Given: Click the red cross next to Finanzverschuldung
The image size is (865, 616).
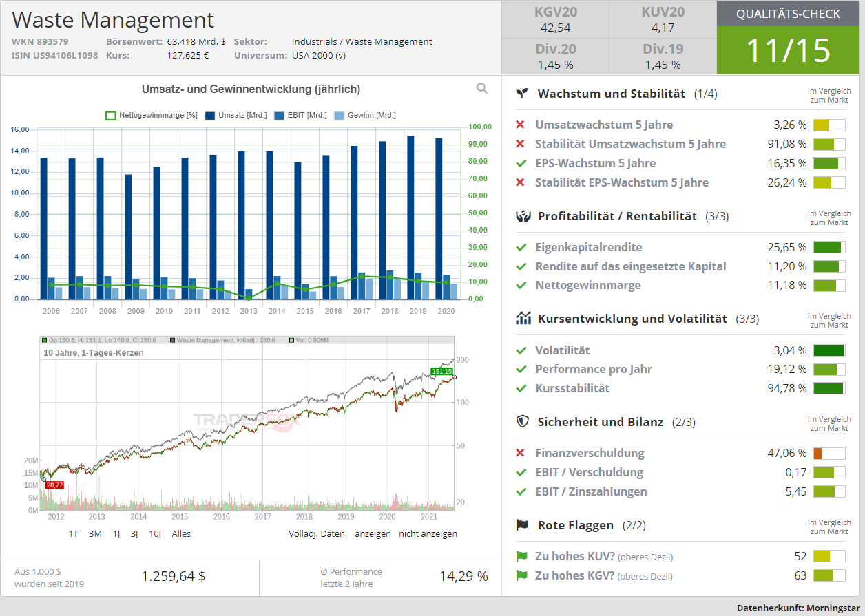Looking at the screenshot, I should [x=521, y=453].
